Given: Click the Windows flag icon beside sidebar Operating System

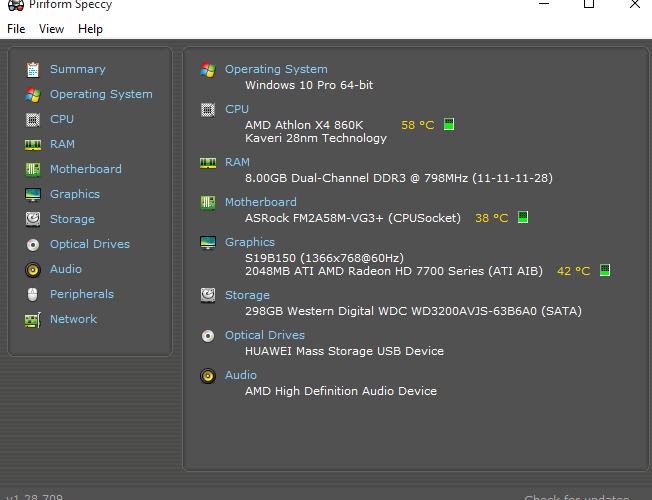Looking at the screenshot, I should (x=33, y=94).
